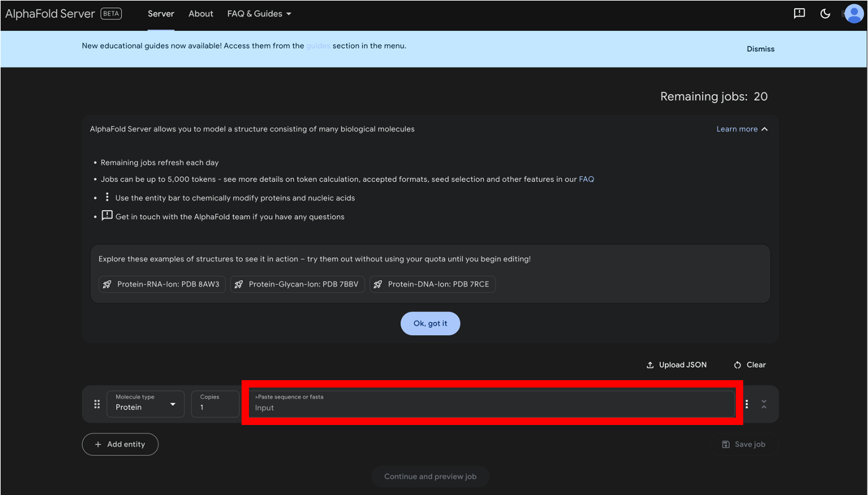Viewport: 868px width, 495px height.
Task: Launch Protein-Glycan-Ion PDB 7BBV example
Action: pos(298,284)
